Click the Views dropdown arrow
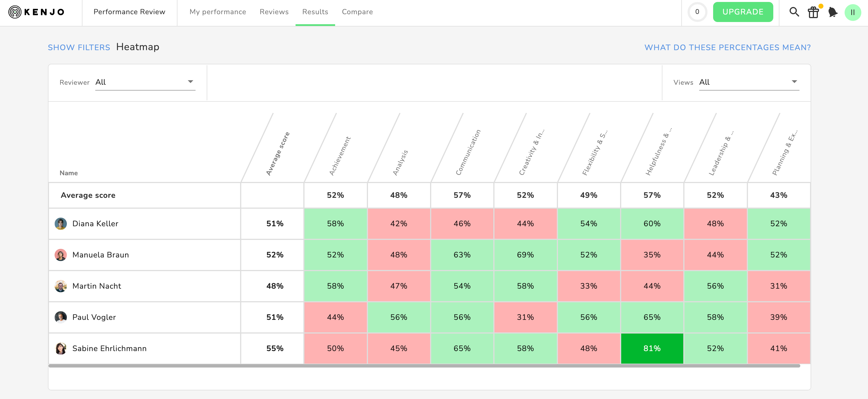Image resolution: width=868 pixels, height=399 pixels. 794,82
